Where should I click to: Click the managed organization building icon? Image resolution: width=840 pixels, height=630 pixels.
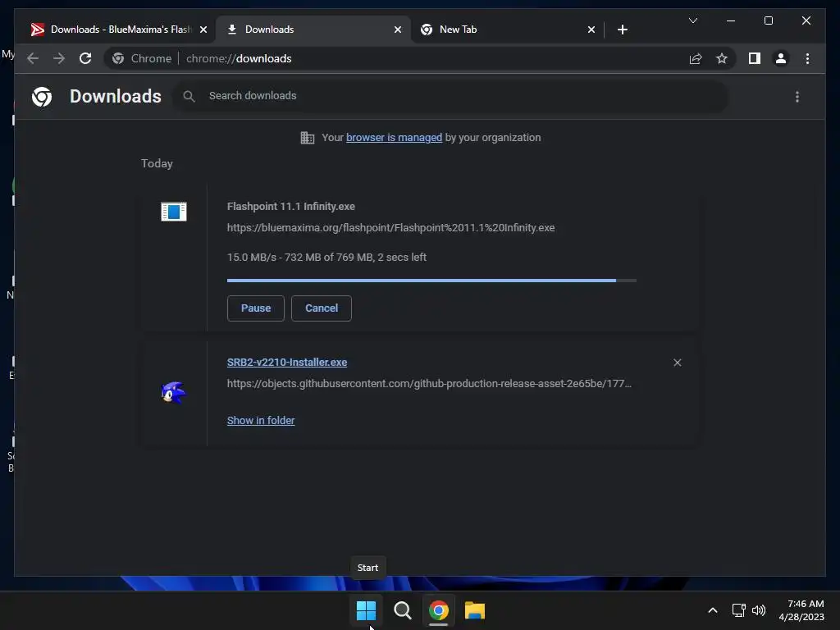(308, 138)
